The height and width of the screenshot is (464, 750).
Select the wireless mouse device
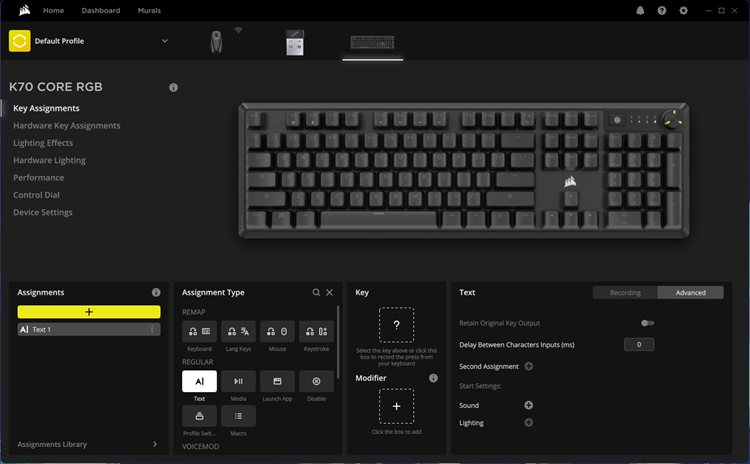click(x=216, y=42)
